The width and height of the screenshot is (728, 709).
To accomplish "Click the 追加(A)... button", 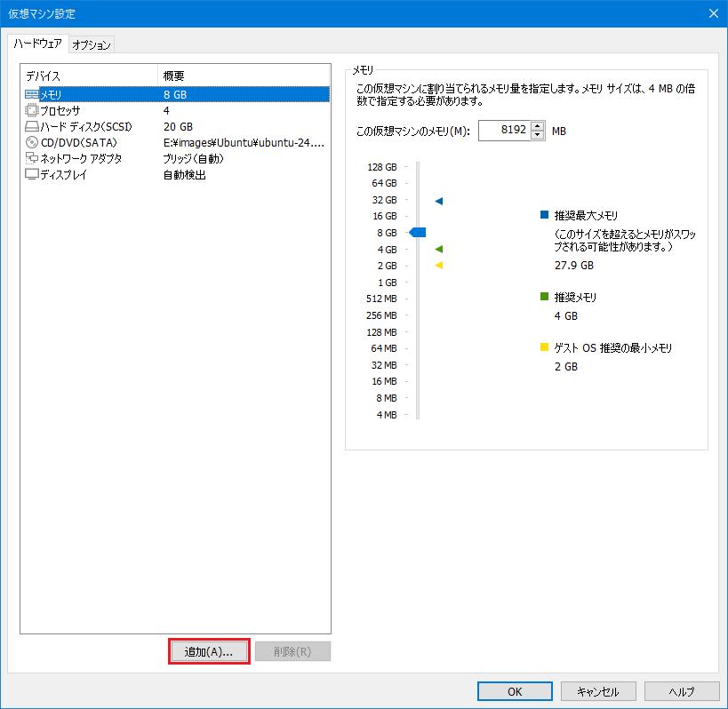I will click(x=209, y=651).
